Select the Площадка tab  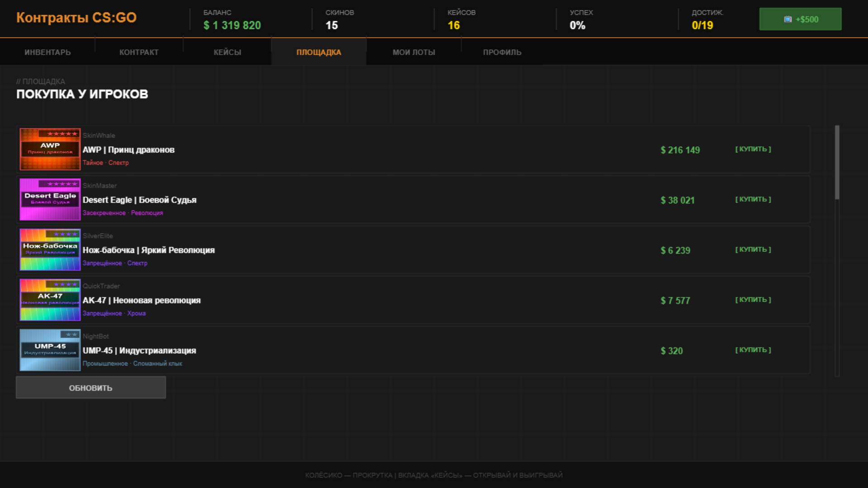pyautogui.click(x=319, y=52)
